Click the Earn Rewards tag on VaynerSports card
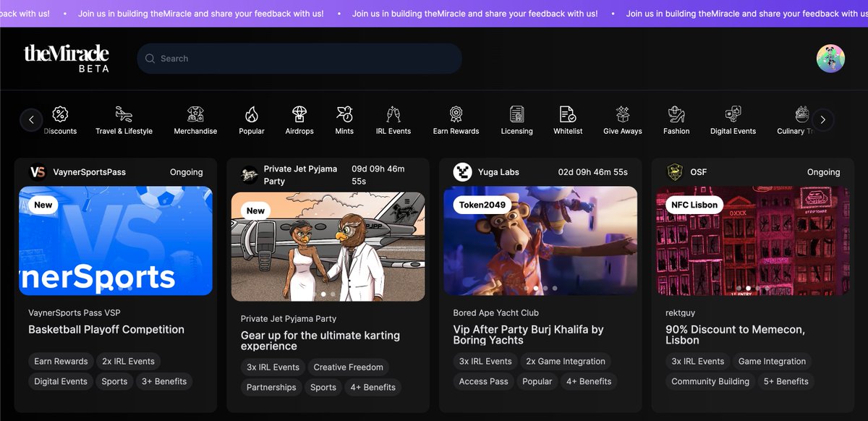The height and width of the screenshot is (421, 868). pyautogui.click(x=61, y=361)
